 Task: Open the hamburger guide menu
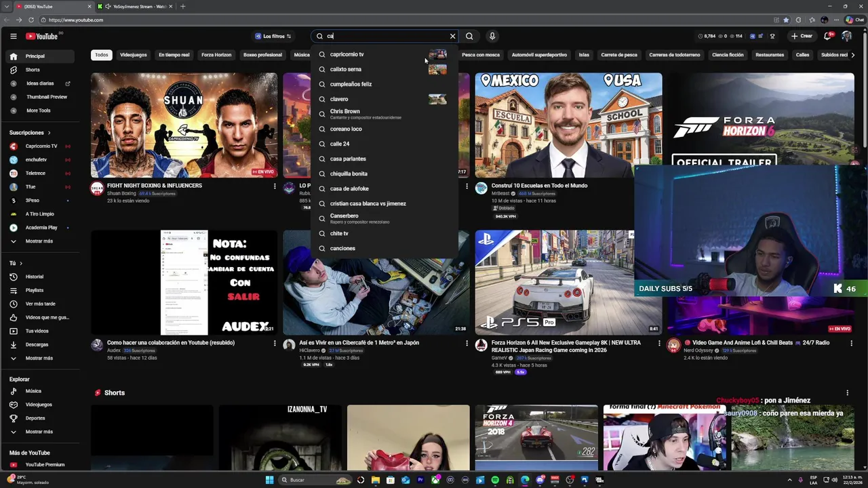[x=13, y=36]
